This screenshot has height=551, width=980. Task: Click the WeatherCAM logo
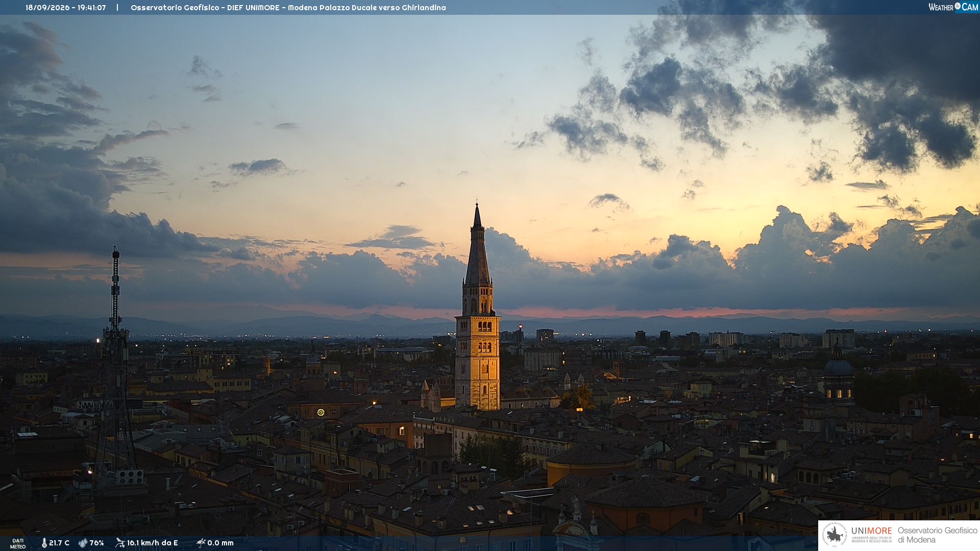coord(953,7)
